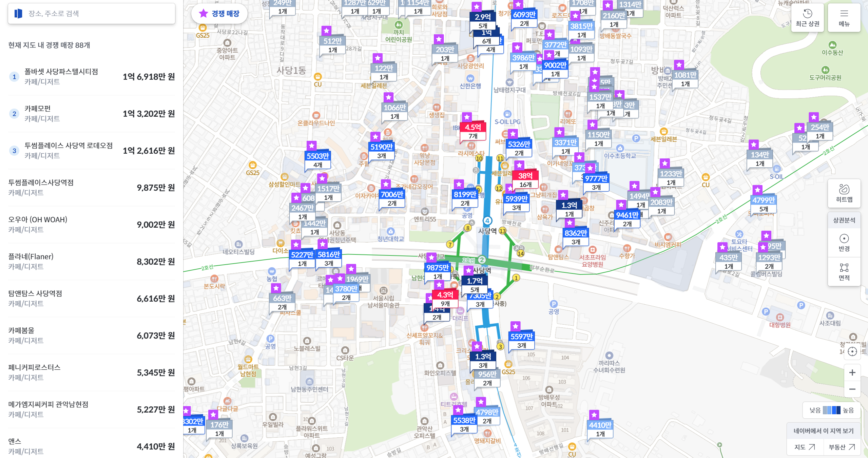Click the recent districts clock icon
The image size is (868, 458).
(x=807, y=14)
